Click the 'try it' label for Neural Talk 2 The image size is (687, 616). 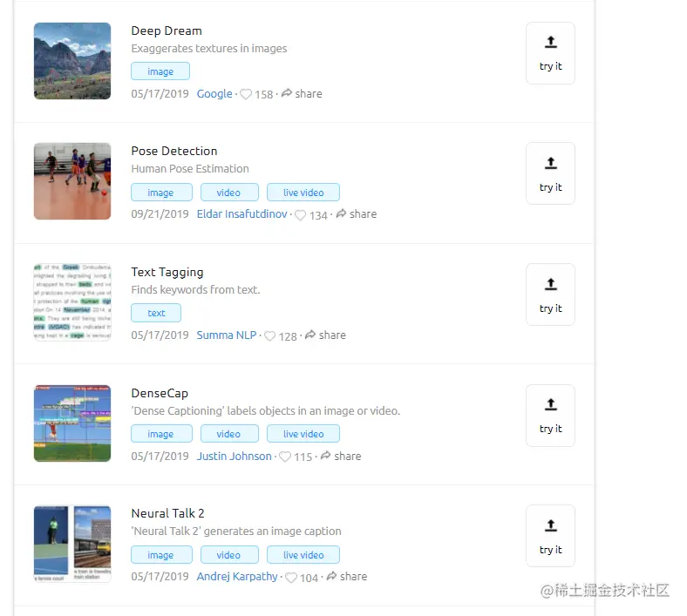pos(550,550)
